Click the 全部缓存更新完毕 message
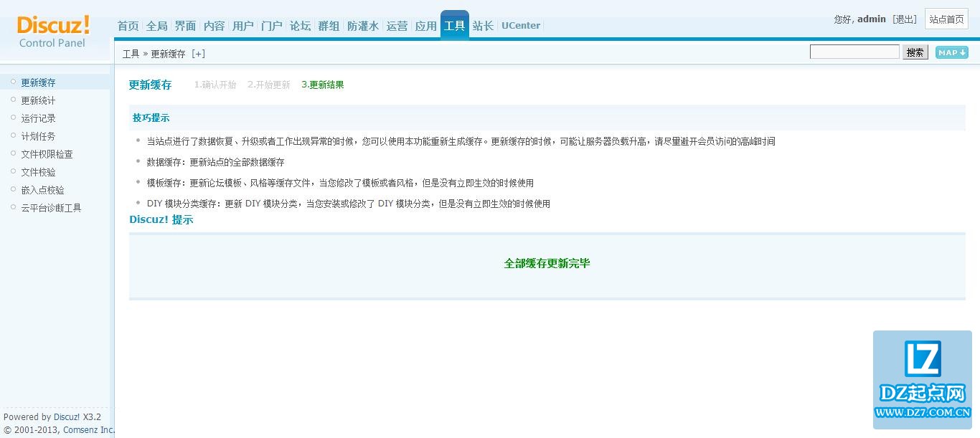The width and height of the screenshot is (980, 438). [x=547, y=263]
